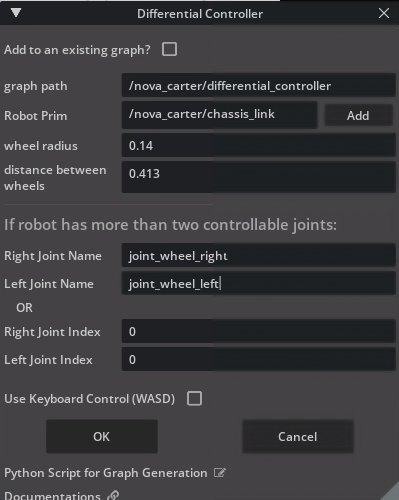
Task: Click the Robot Prim path field
Action: coord(219,115)
